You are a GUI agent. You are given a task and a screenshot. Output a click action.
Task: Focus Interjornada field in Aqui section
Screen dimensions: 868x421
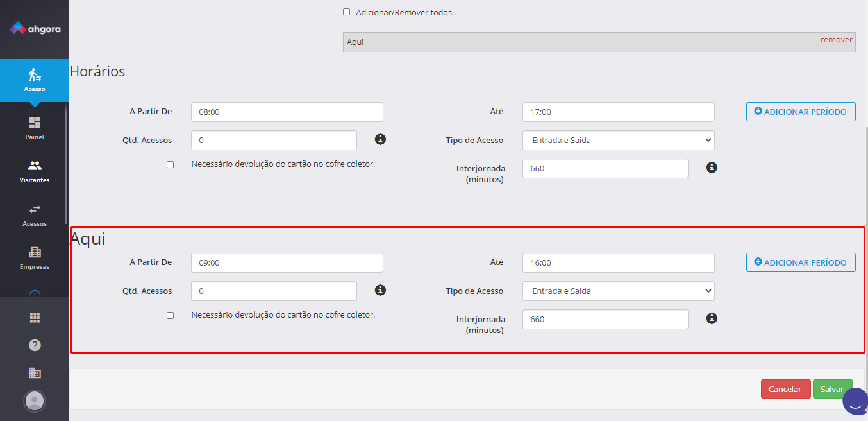click(x=605, y=320)
